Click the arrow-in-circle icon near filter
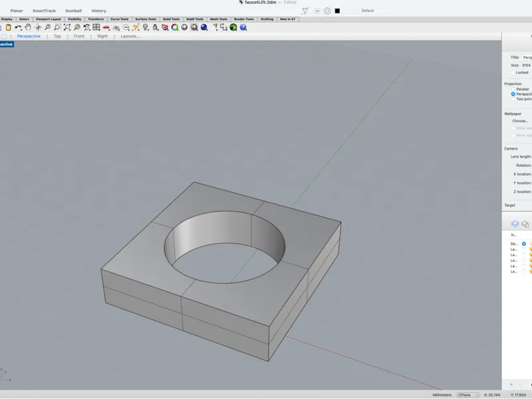The width and height of the screenshot is (532, 399). coord(317,11)
